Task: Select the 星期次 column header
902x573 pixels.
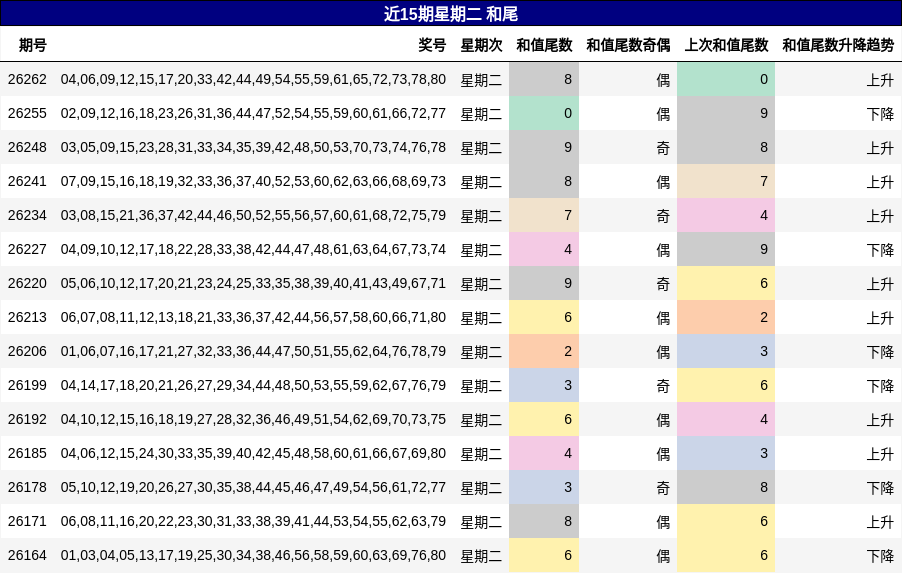Action: pyautogui.click(x=481, y=45)
